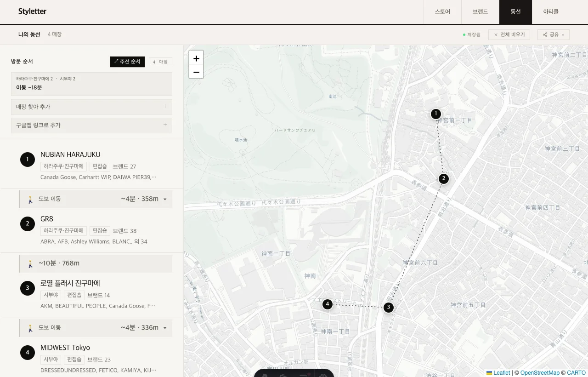
Task: Open the NUBIAN HARAJUKU store entry
Action: click(x=70, y=154)
